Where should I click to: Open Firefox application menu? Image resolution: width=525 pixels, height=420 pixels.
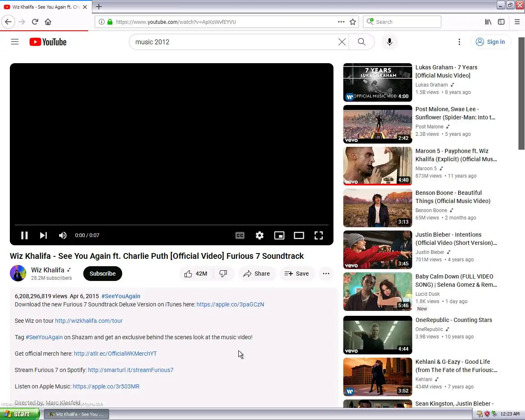[x=517, y=22]
